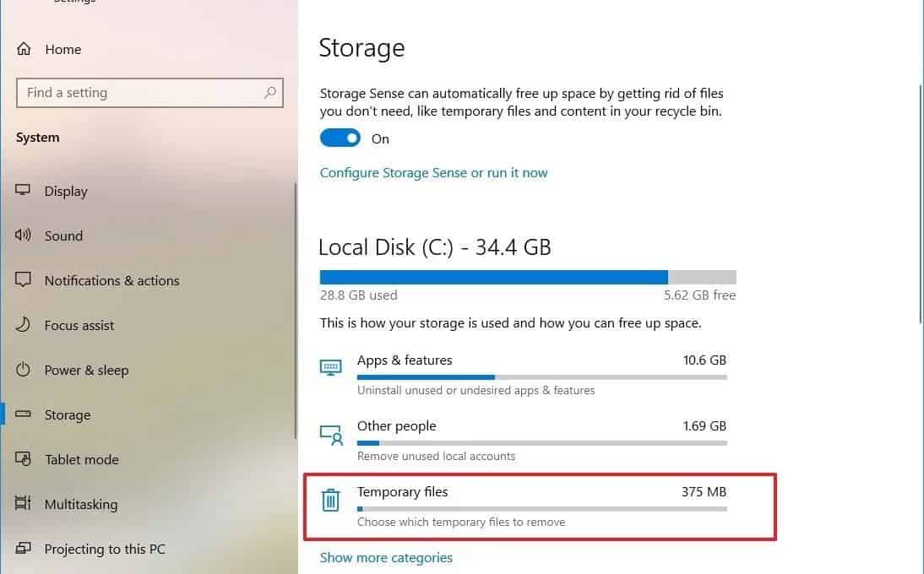924x574 pixels.
Task: Click the sidebar vertical scrollbar
Action: tap(296, 311)
